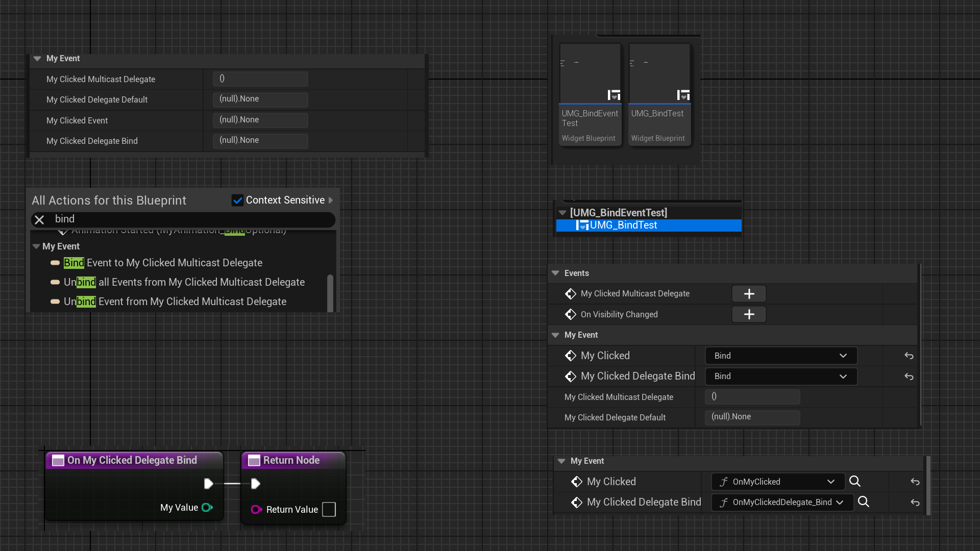Click the reset arrow for the My Clicked Bind row
980x551 pixels.
tap(909, 356)
